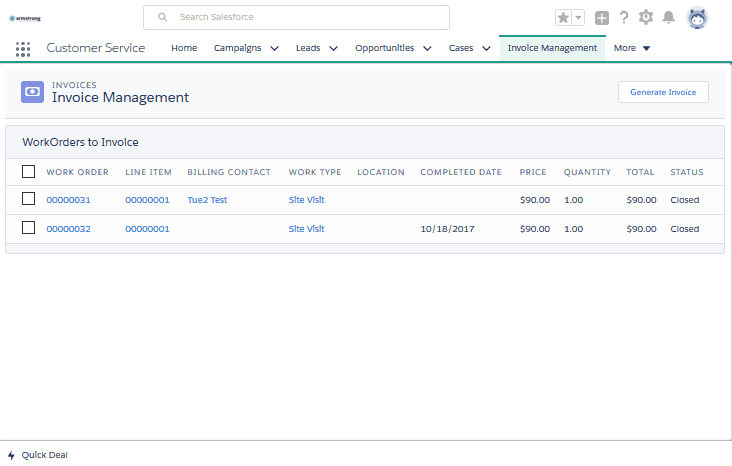Open work order 00000032 link

[68, 229]
